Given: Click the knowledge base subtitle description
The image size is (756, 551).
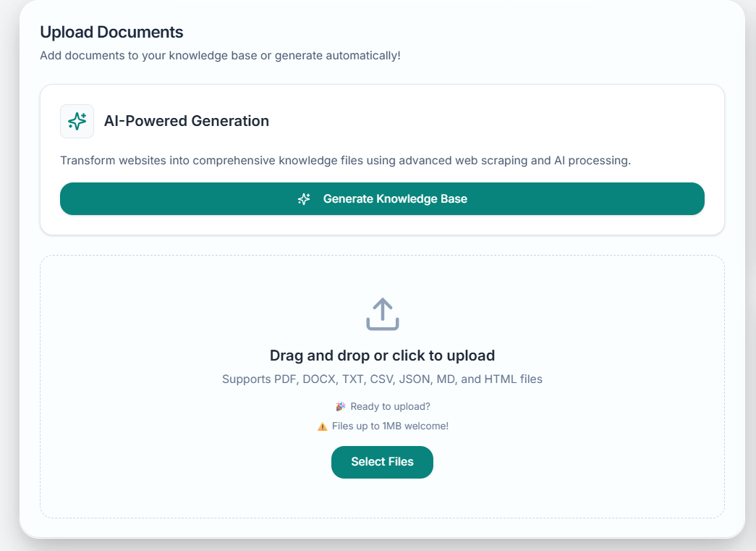Looking at the screenshot, I should coord(221,55).
